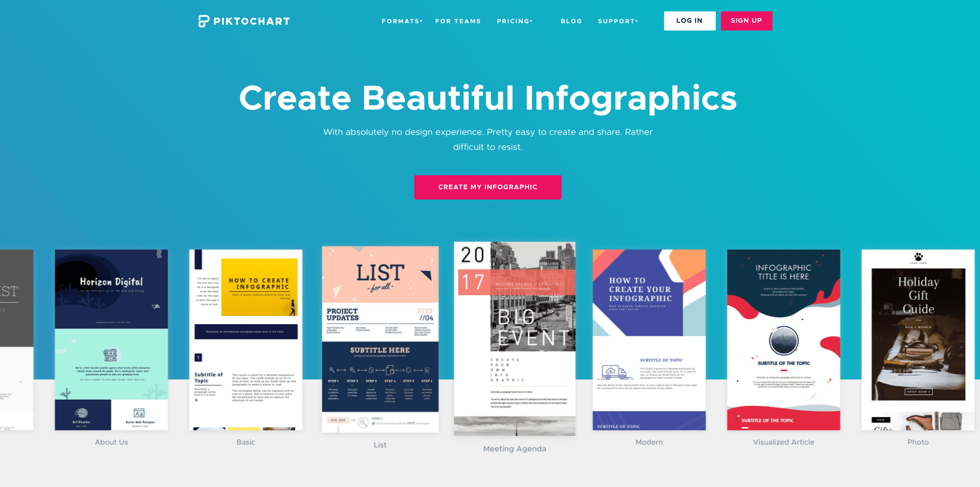
Task: Click the About Us template label
Action: click(111, 442)
